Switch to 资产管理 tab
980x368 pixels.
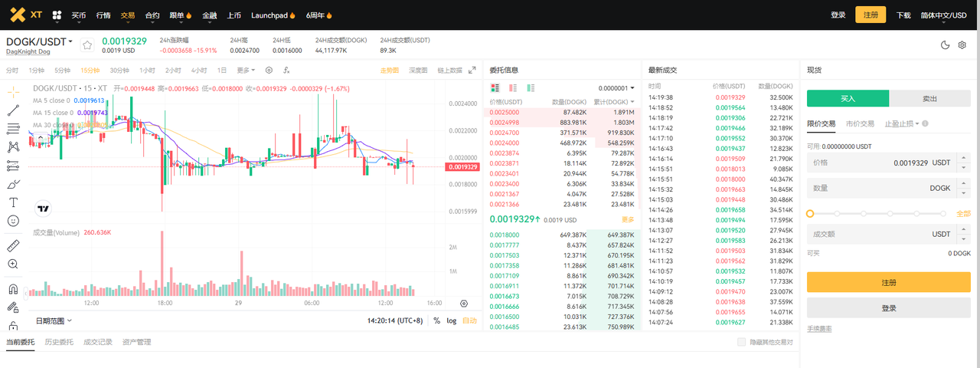136,342
